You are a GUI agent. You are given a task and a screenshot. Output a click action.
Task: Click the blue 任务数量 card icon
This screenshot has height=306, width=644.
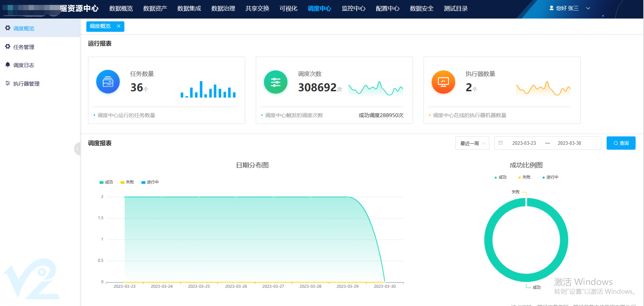click(x=108, y=82)
